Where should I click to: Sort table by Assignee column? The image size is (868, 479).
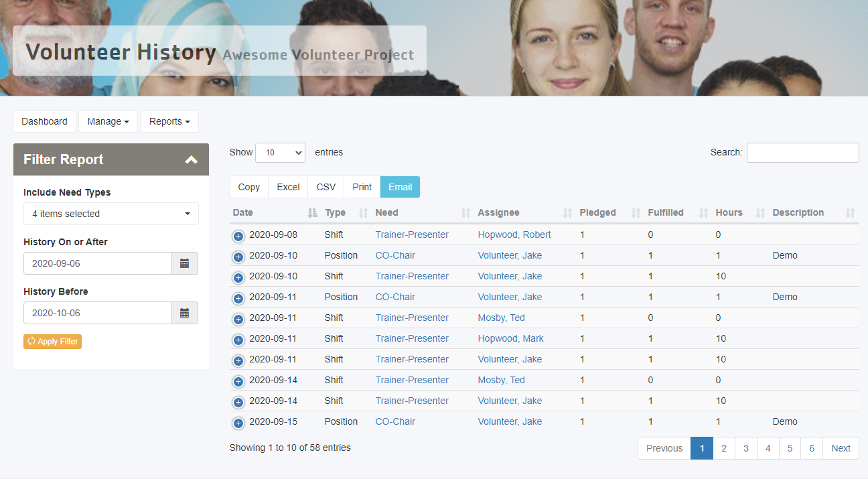click(x=498, y=212)
